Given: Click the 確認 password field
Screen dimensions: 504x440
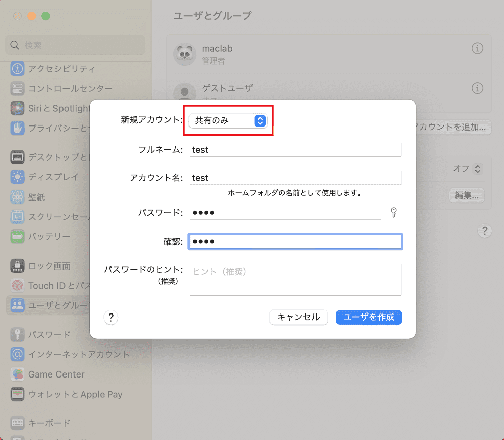Looking at the screenshot, I should pos(295,242).
